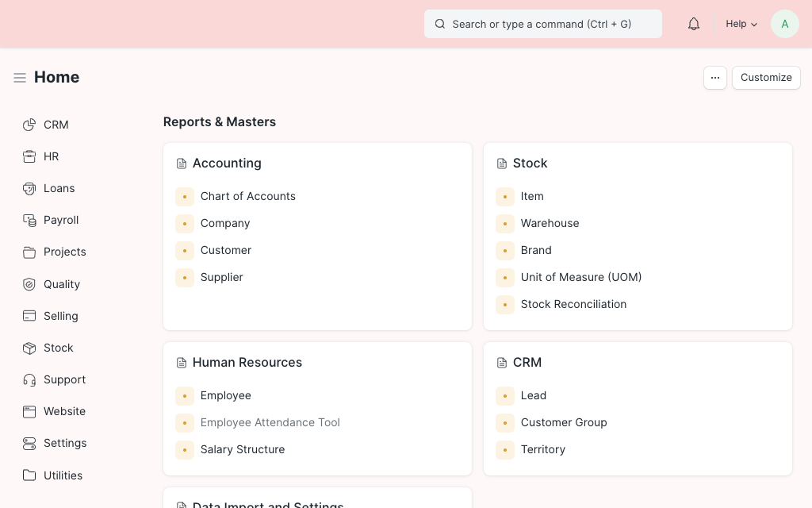The image size is (812, 508).
Task: Open Salary Structure link
Action: click(243, 449)
